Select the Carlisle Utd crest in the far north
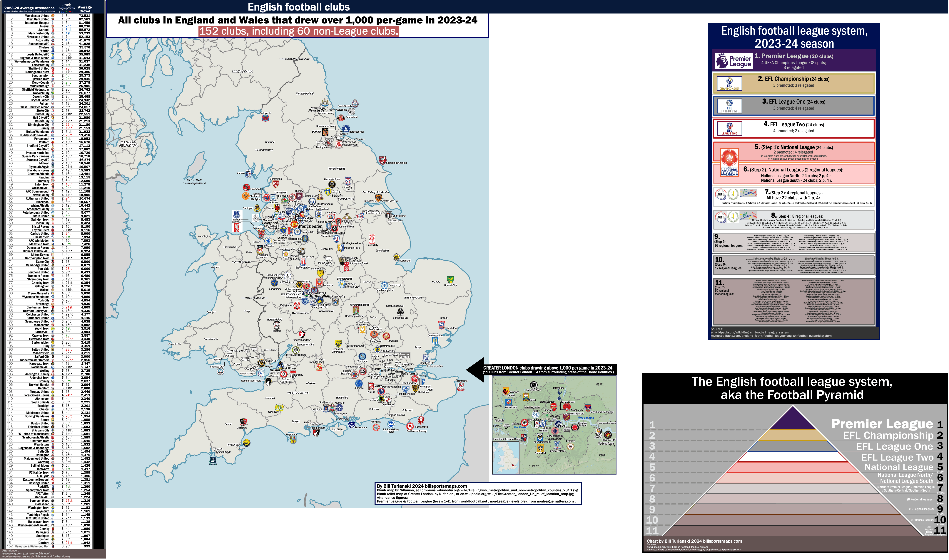 pyautogui.click(x=266, y=119)
